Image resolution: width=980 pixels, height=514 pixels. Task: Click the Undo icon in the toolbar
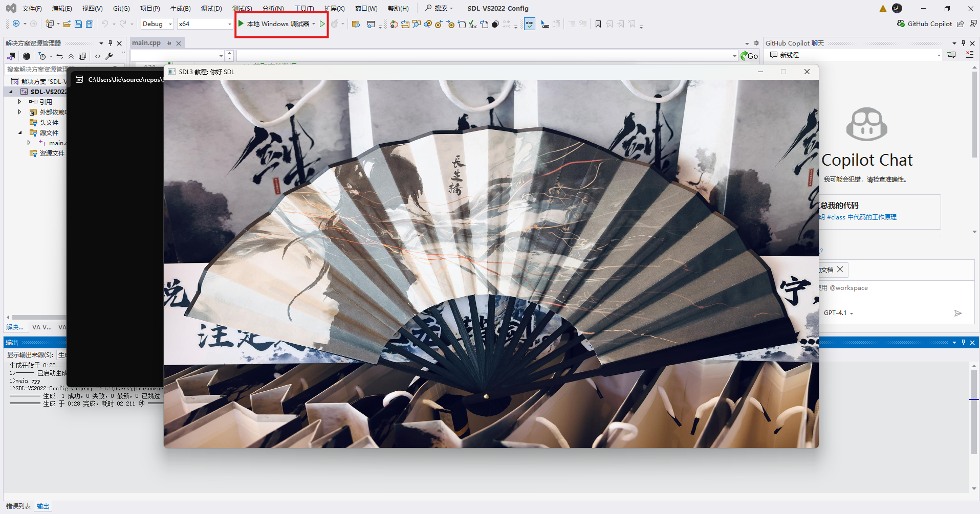coord(105,24)
